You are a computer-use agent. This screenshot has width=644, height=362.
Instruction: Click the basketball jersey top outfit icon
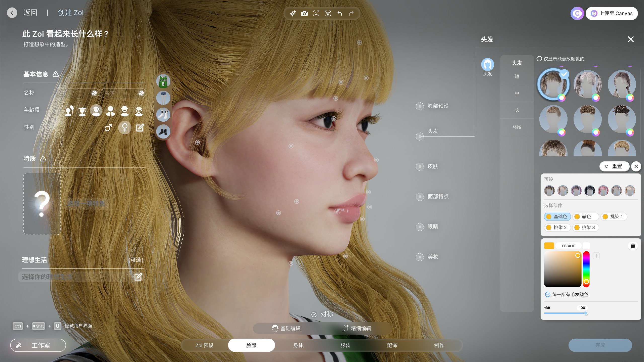click(163, 81)
